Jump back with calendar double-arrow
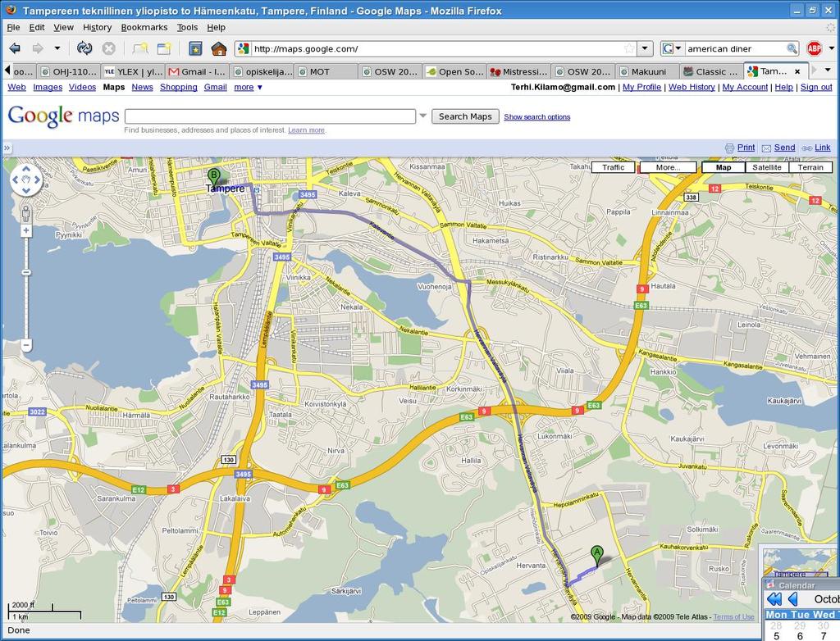 pos(774,598)
